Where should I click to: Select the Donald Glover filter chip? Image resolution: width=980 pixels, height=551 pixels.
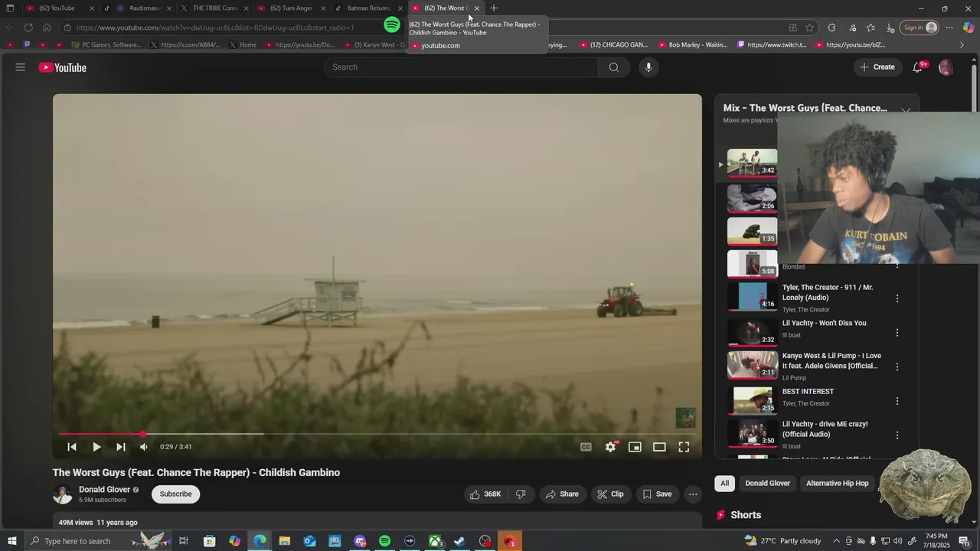[x=767, y=484]
